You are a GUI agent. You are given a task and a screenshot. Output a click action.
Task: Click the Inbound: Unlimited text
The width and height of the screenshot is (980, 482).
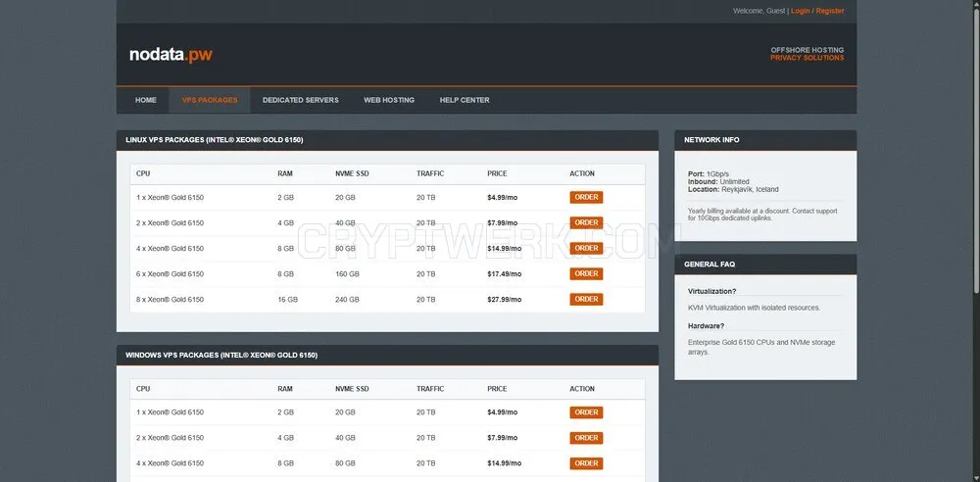pos(718,182)
